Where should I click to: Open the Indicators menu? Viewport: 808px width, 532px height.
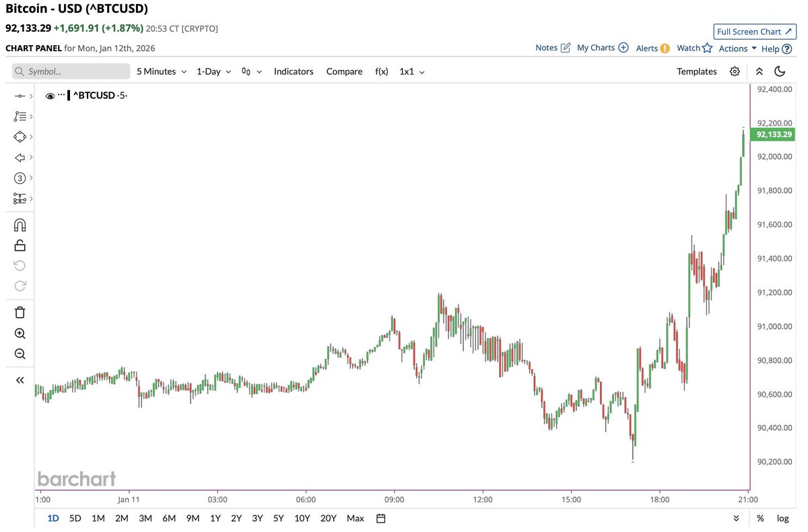(x=294, y=71)
